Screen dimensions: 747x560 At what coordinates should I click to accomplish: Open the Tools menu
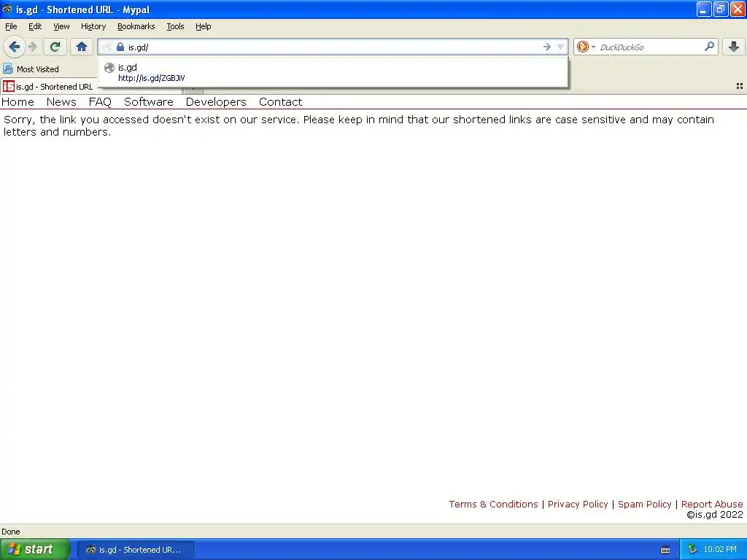pos(175,26)
